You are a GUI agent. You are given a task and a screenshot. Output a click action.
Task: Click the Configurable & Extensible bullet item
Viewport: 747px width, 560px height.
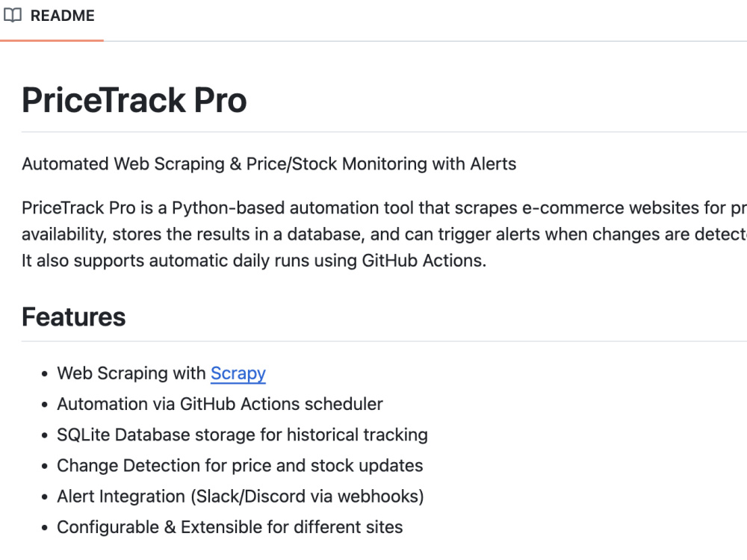click(x=230, y=528)
